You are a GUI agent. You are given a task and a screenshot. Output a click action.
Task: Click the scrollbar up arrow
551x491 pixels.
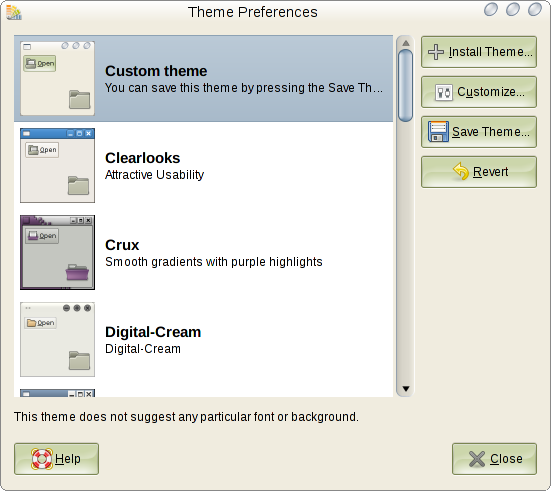point(406,43)
